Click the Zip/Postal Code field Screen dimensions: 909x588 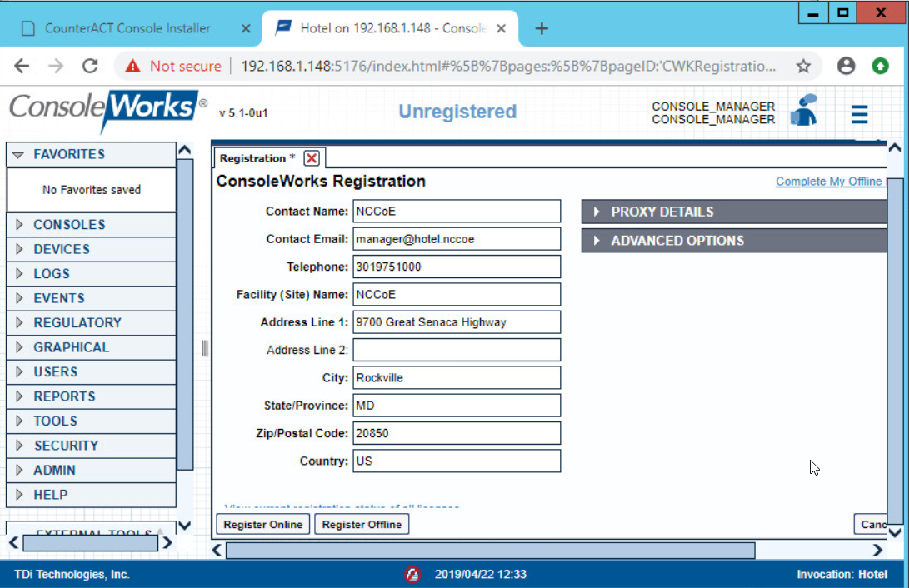pyautogui.click(x=457, y=434)
